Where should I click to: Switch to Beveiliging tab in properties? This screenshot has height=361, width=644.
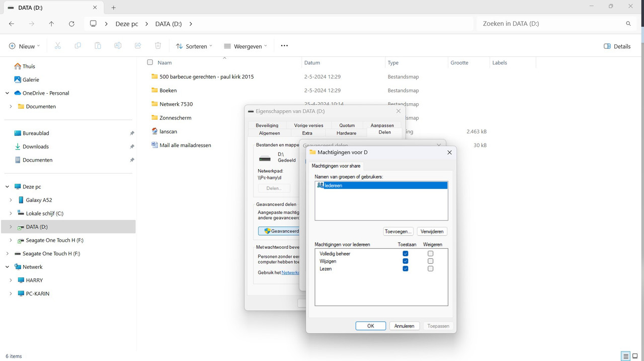(267, 125)
